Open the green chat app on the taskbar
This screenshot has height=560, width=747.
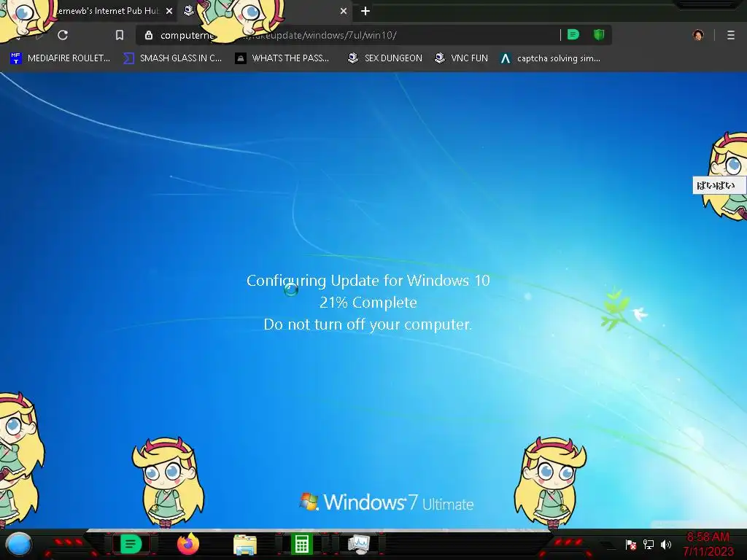[131, 544]
